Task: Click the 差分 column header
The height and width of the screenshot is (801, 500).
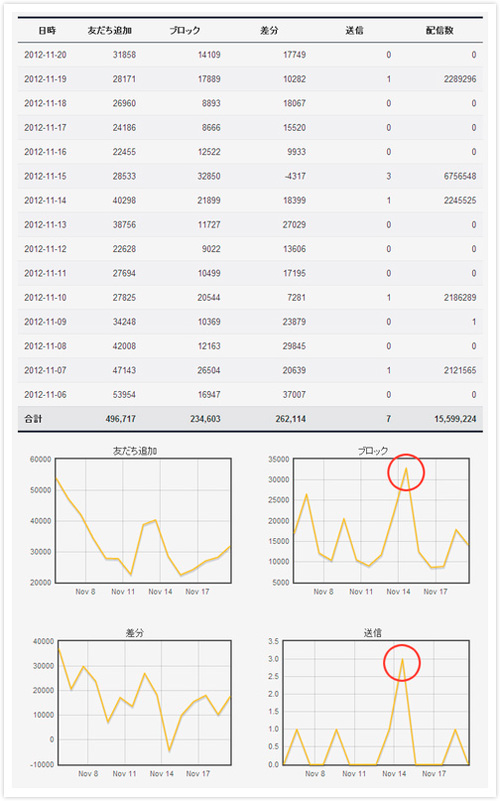Action: tap(269, 31)
